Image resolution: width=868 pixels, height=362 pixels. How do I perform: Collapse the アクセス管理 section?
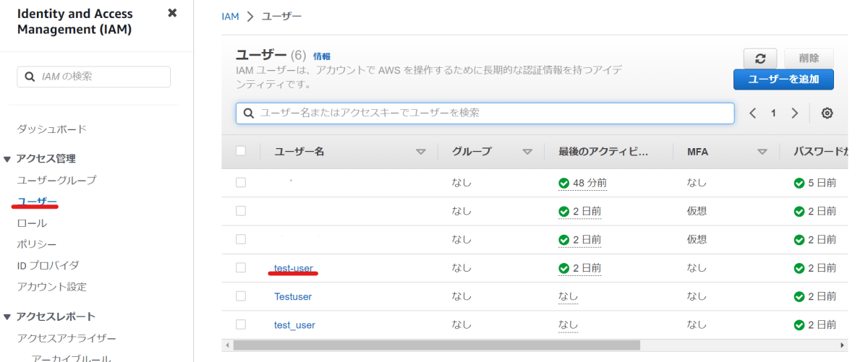(7, 159)
